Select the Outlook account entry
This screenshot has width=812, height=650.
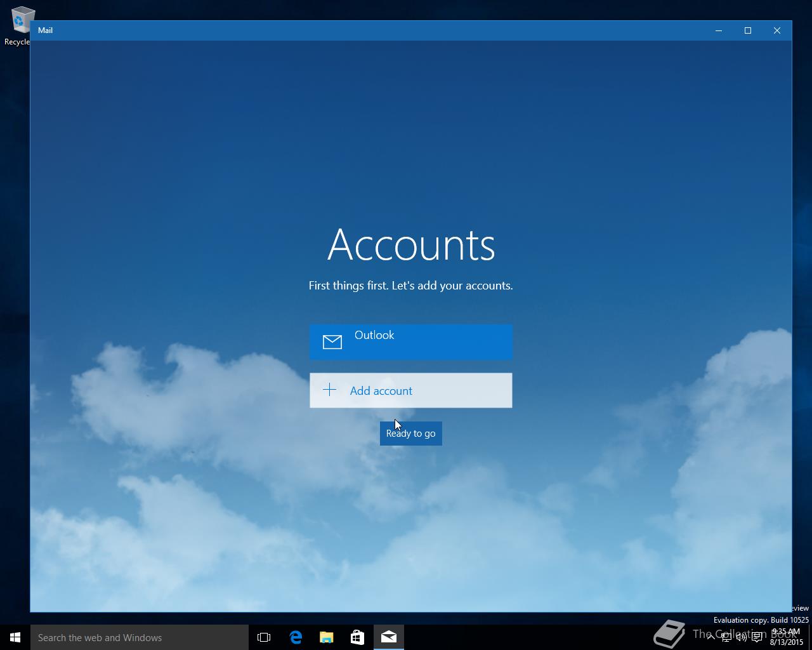pyautogui.click(x=411, y=342)
